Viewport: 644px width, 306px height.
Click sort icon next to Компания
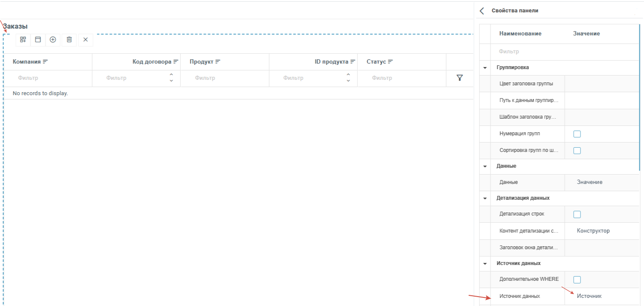[x=45, y=62]
